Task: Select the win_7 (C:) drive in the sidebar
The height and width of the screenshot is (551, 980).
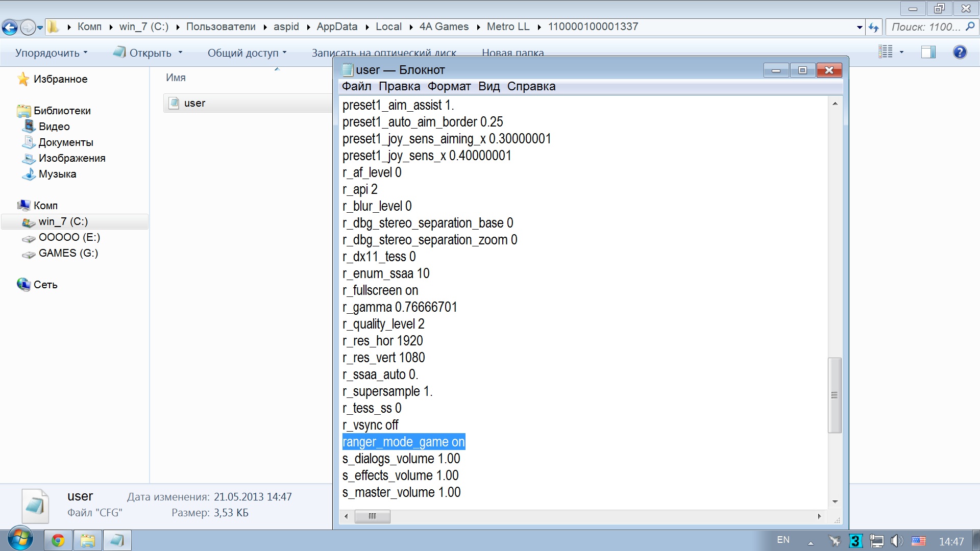Action: point(63,221)
